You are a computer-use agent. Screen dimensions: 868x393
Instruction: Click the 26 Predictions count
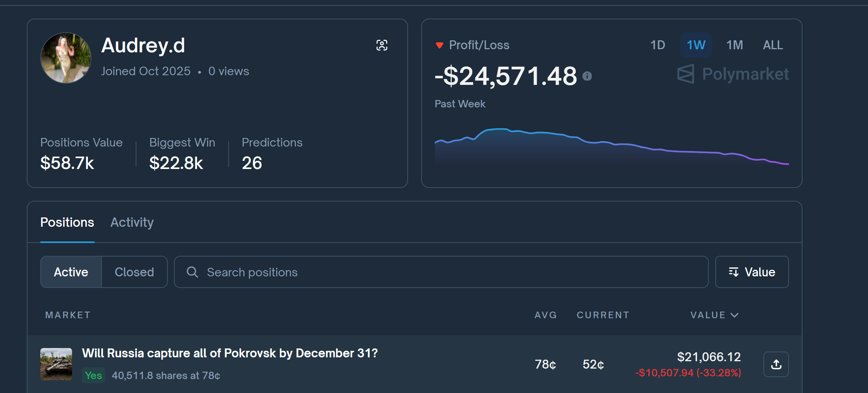[252, 163]
